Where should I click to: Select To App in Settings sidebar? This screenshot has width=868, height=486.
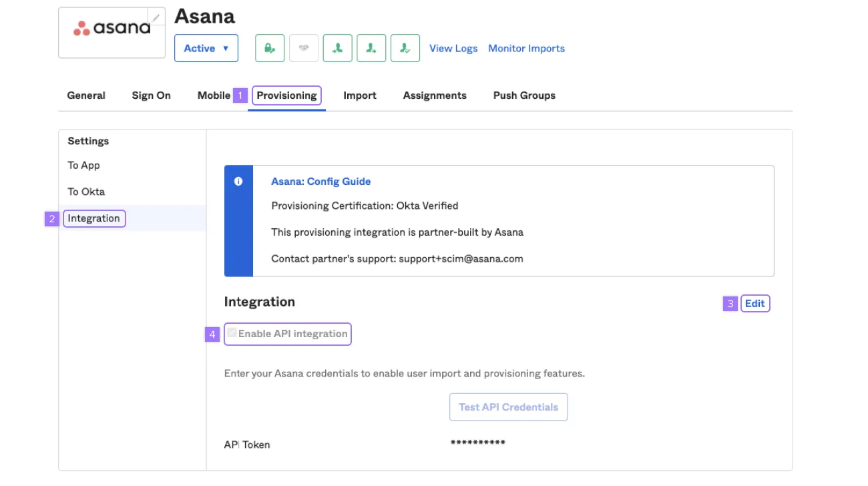click(83, 166)
